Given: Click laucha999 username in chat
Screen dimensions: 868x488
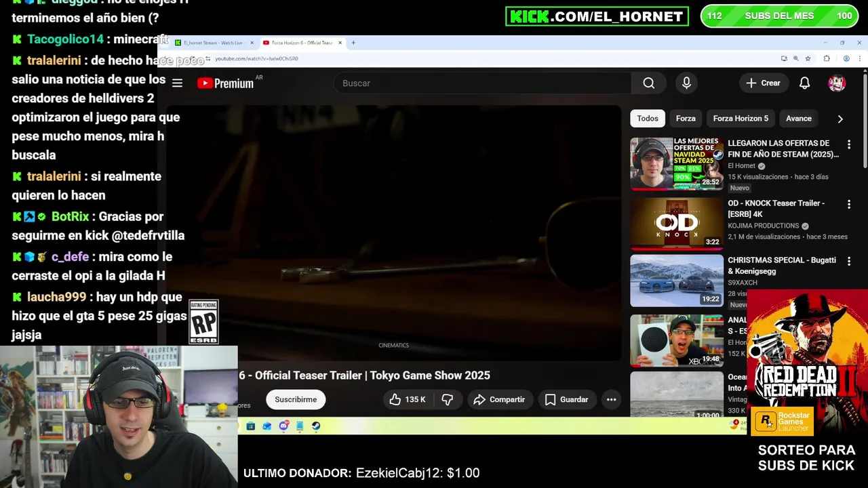Looking at the screenshot, I should coord(56,297).
